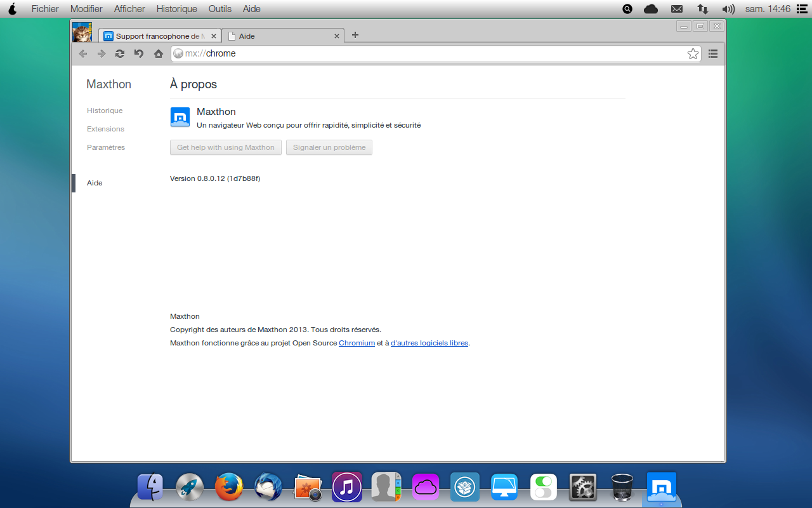This screenshot has width=812, height=508.
Task: Click Copyright des auteurs de Maxthon 2013 line
Action: coord(275,330)
